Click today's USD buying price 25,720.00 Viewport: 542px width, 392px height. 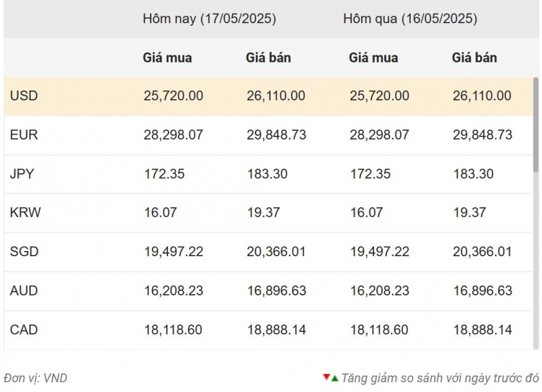tap(173, 96)
